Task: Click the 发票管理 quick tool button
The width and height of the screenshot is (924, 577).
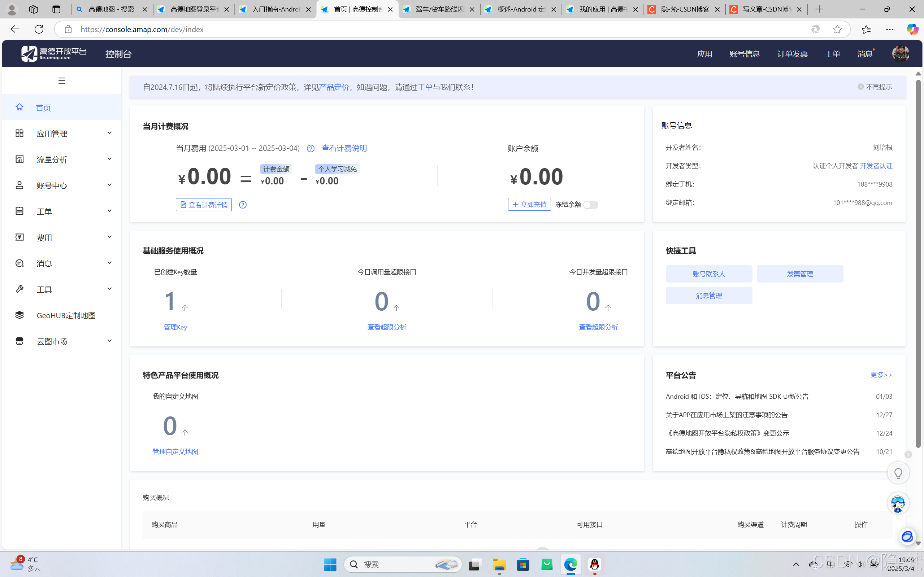Action: click(800, 274)
